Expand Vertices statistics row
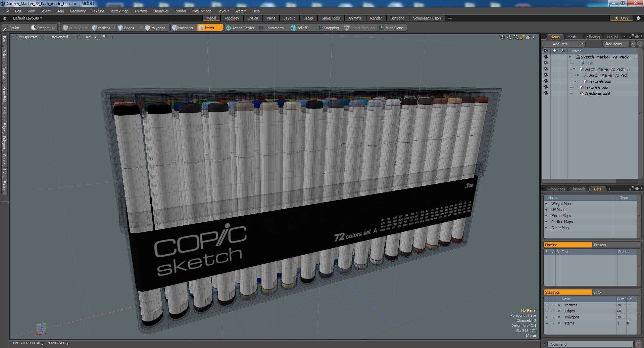Viewport: 644px width, 348px height. click(x=559, y=305)
